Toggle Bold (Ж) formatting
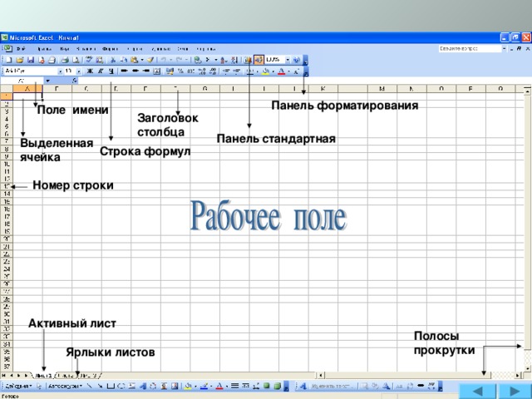 click(90, 71)
